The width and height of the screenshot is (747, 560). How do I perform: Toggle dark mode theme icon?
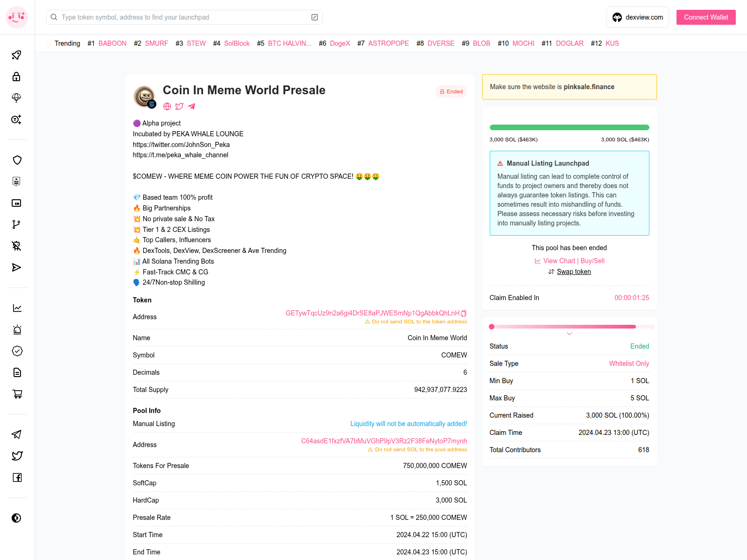click(17, 518)
